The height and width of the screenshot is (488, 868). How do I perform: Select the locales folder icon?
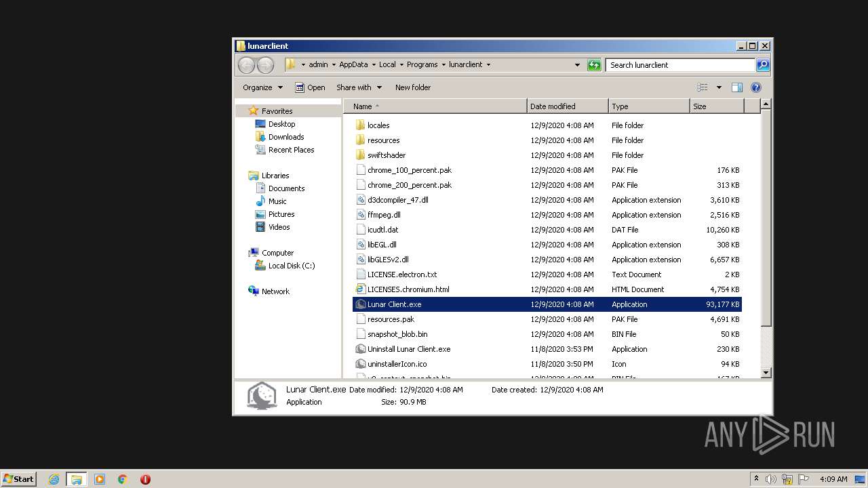tap(361, 125)
